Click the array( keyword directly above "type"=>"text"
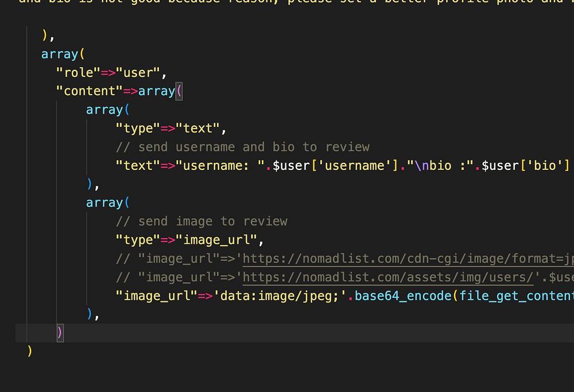Screen dimensions: 574x392 [108, 110]
